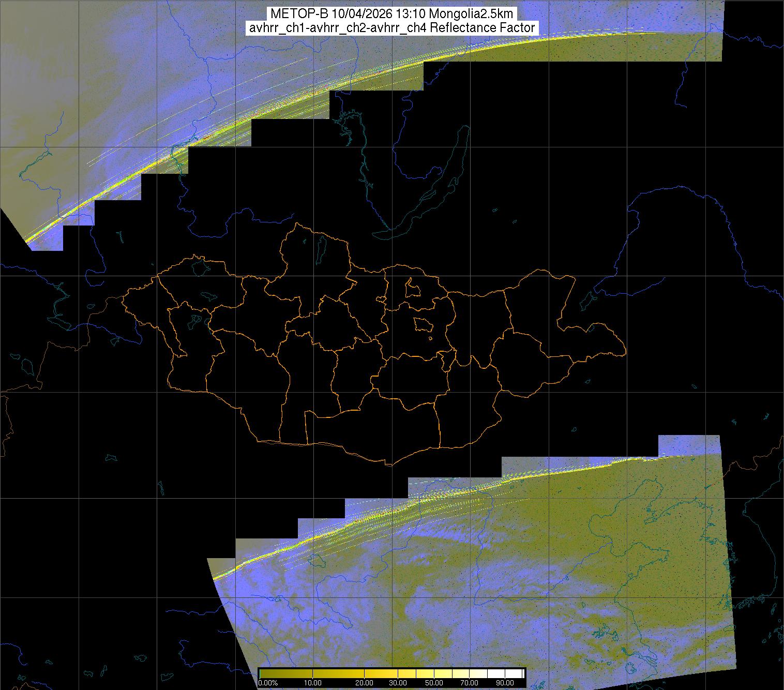Screen dimensions: 784x690
Task: Click the small square enclave in north-central Mongolia
Action: click(x=412, y=288)
